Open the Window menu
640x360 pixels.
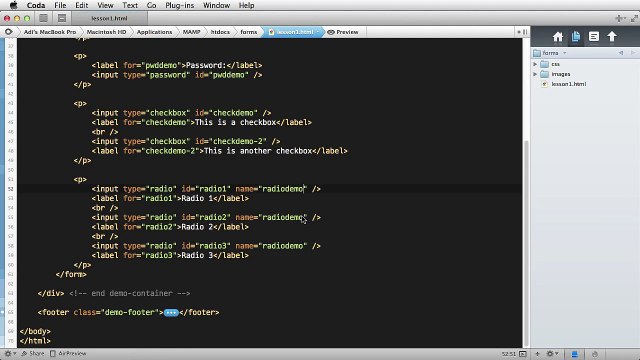point(216,5)
